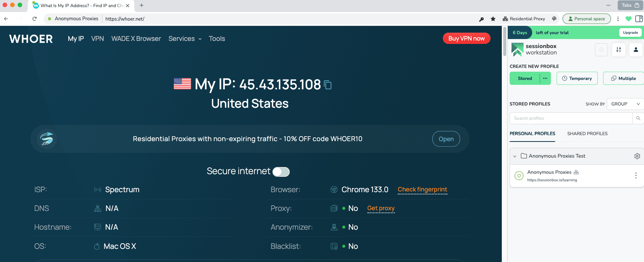Click the Search profiles input field

(571, 118)
